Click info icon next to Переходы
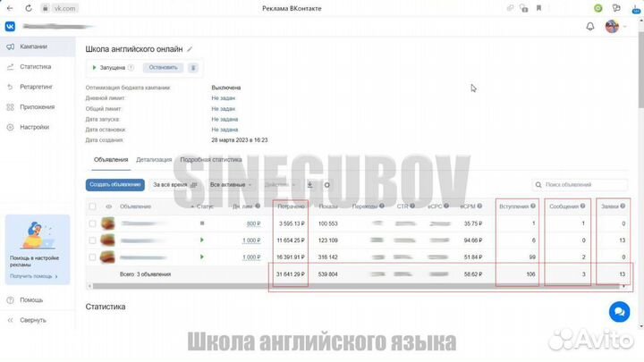644x362 pixels. pyautogui.click(x=382, y=206)
